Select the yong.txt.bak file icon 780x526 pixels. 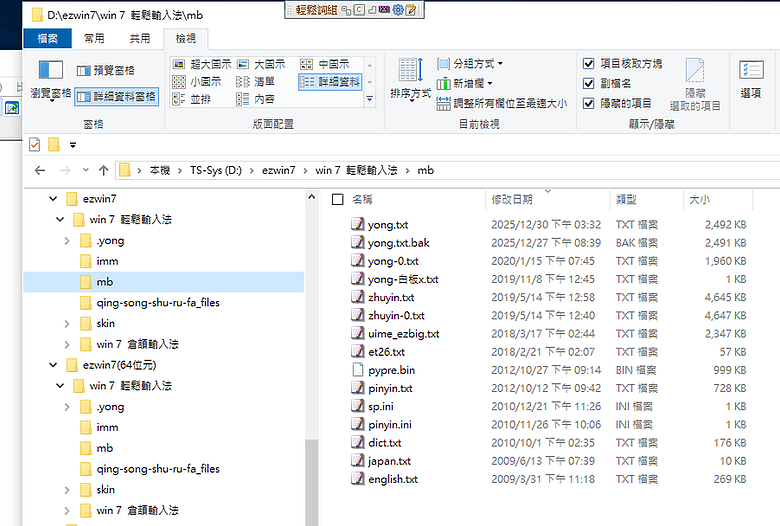pos(358,242)
